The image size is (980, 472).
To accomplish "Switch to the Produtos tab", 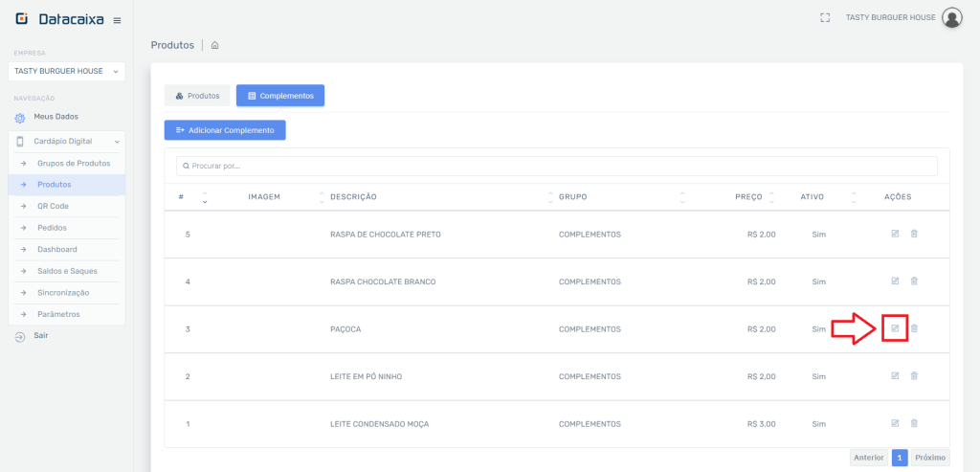I will pyautogui.click(x=197, y=96).
